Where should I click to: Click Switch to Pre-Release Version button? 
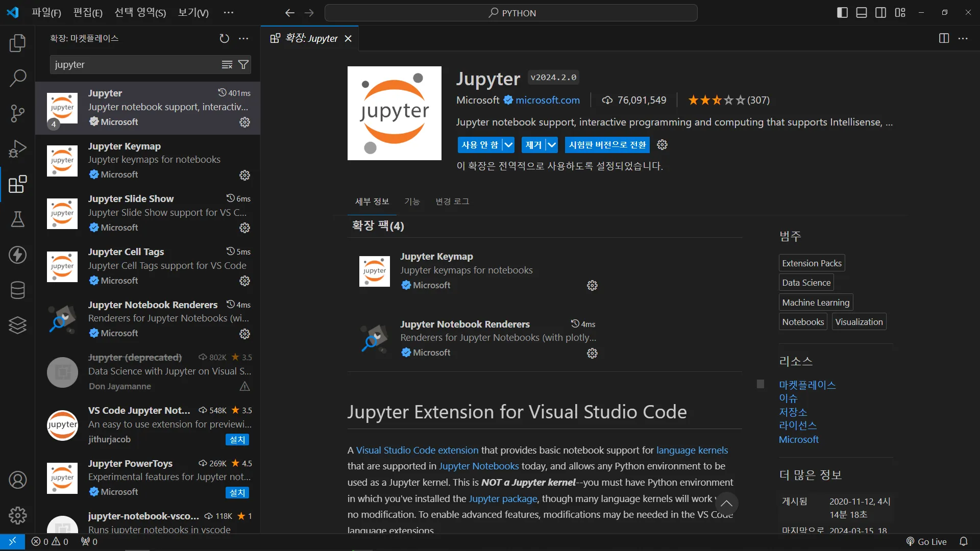[x=607, y=145]
